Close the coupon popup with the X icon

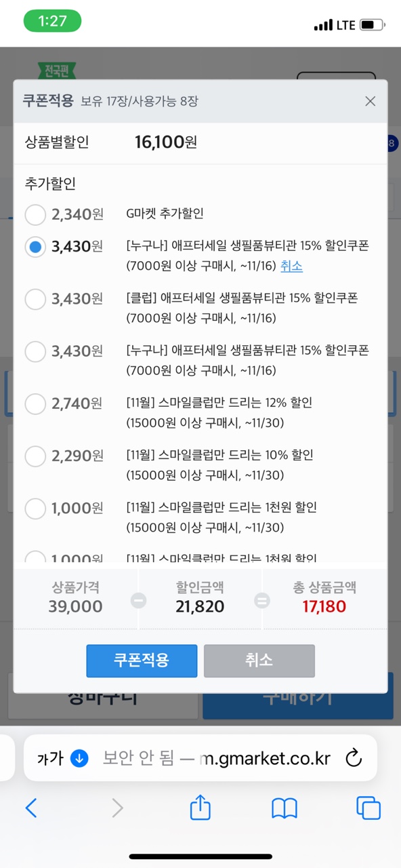[370, 101]
